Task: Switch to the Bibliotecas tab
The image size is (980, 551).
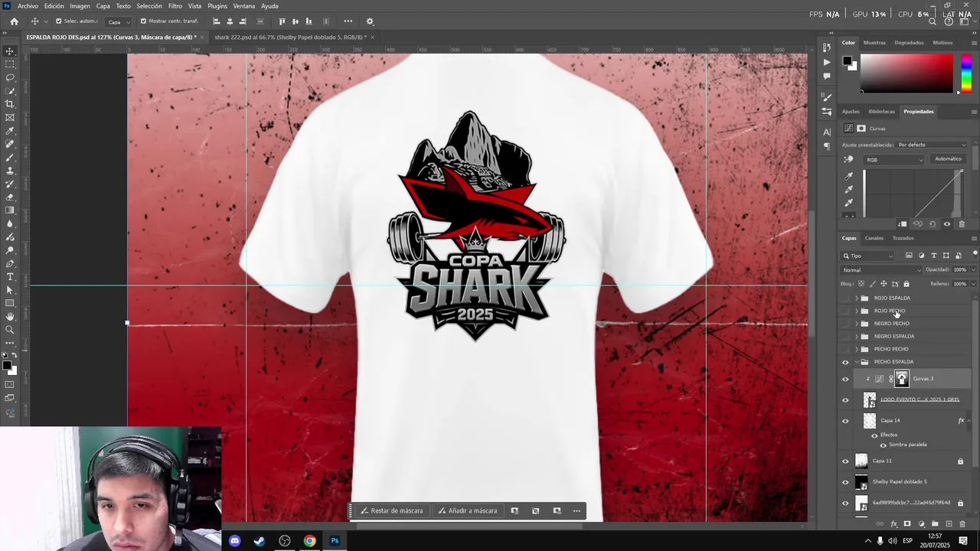Action: tap(881, 112)
